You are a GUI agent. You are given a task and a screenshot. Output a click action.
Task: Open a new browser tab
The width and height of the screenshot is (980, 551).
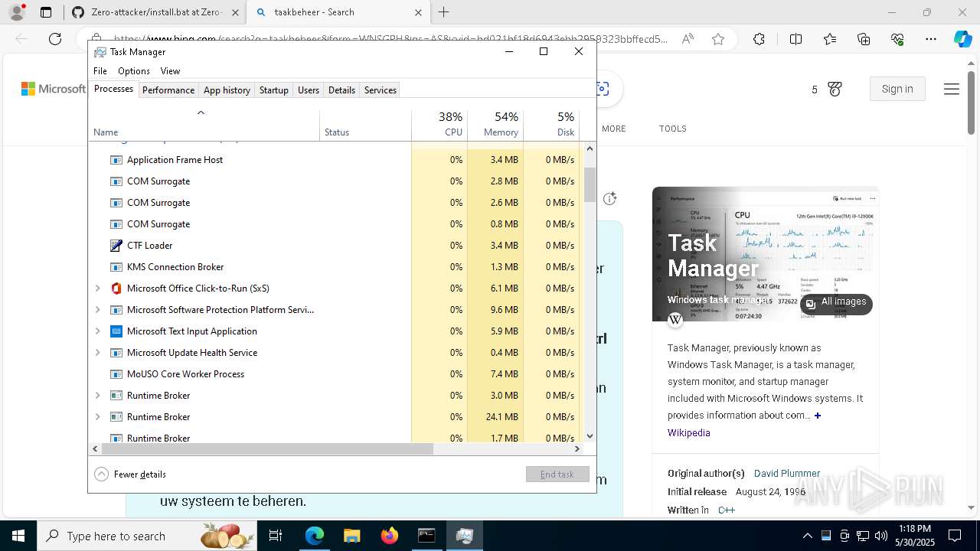click(x=444, y=12)
